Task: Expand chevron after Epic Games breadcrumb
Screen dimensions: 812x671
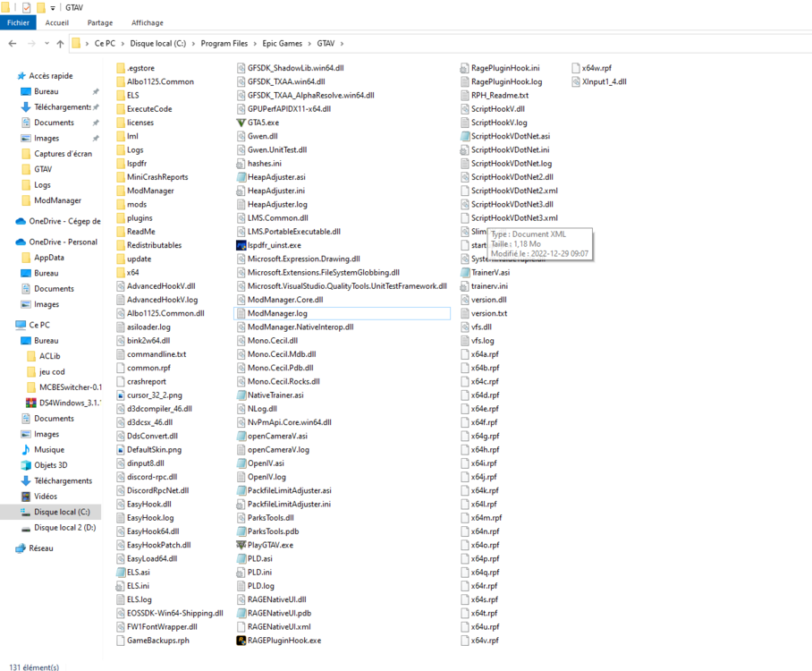Action: coord(309,44)
